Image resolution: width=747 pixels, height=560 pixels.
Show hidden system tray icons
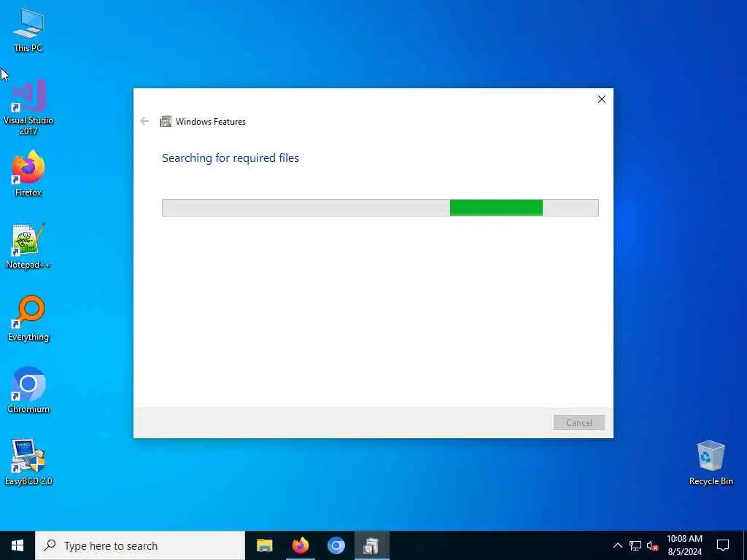click(x=617, y=545)
